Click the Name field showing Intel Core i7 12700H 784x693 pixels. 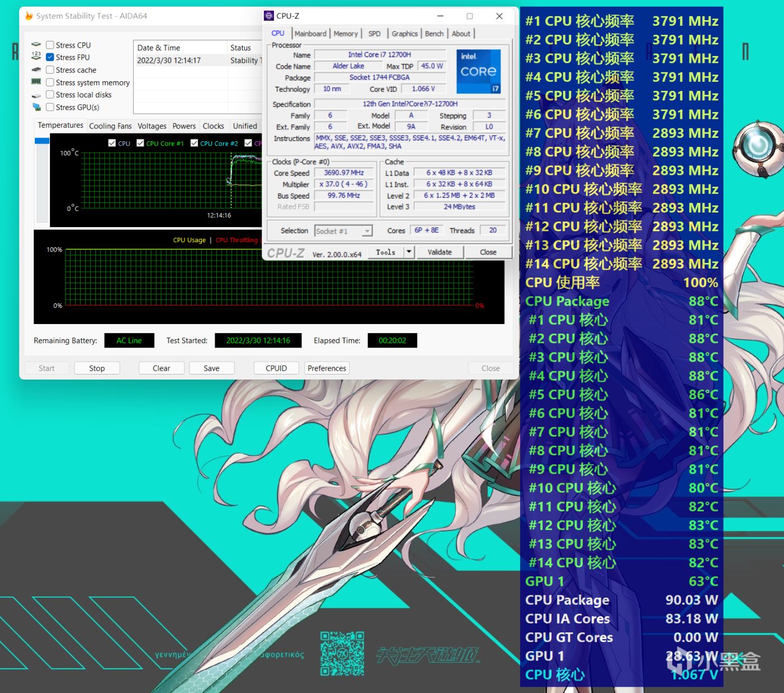tap(379, 55)
